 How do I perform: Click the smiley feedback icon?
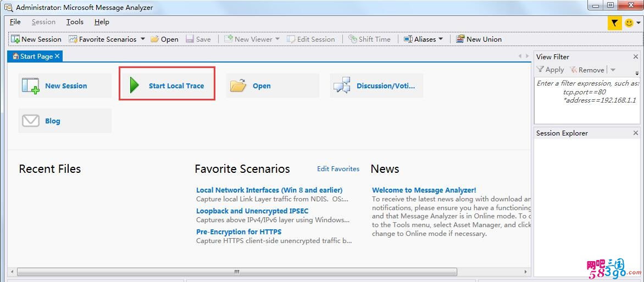click(629, 24)
